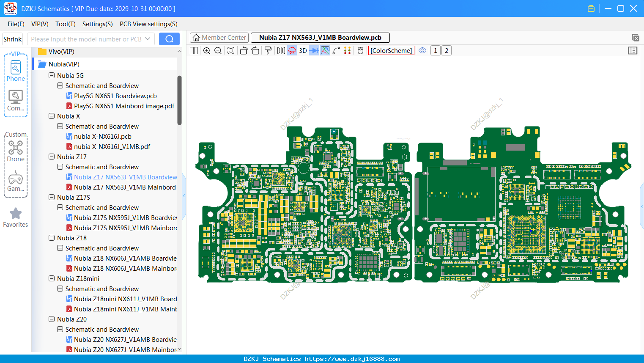644x363 pixels.
Task: Select the Computer category icon
Action: coord(16,101)
